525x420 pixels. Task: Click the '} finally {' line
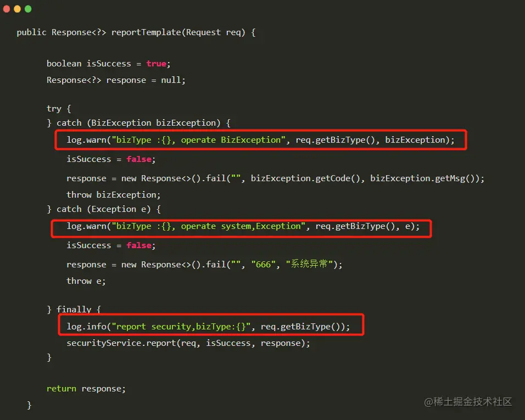(x=74, y=309)
